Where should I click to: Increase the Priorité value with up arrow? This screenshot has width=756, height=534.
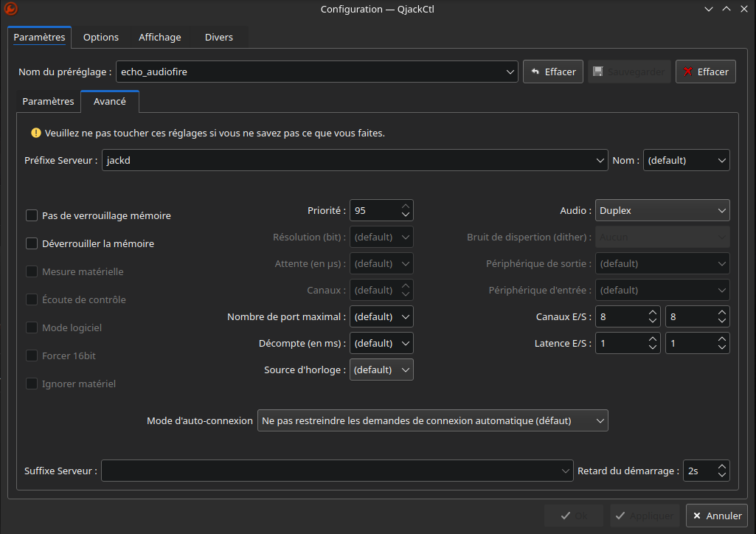pos(405,206)
